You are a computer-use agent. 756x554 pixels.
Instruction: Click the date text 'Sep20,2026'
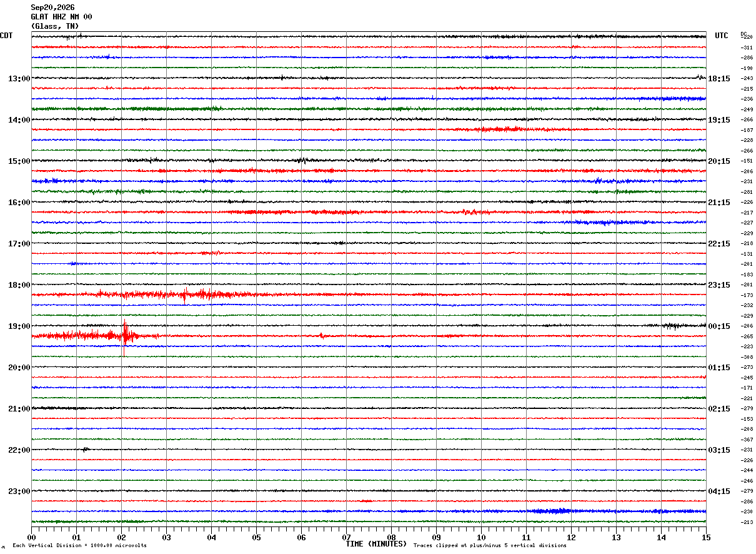pos(52,8)
